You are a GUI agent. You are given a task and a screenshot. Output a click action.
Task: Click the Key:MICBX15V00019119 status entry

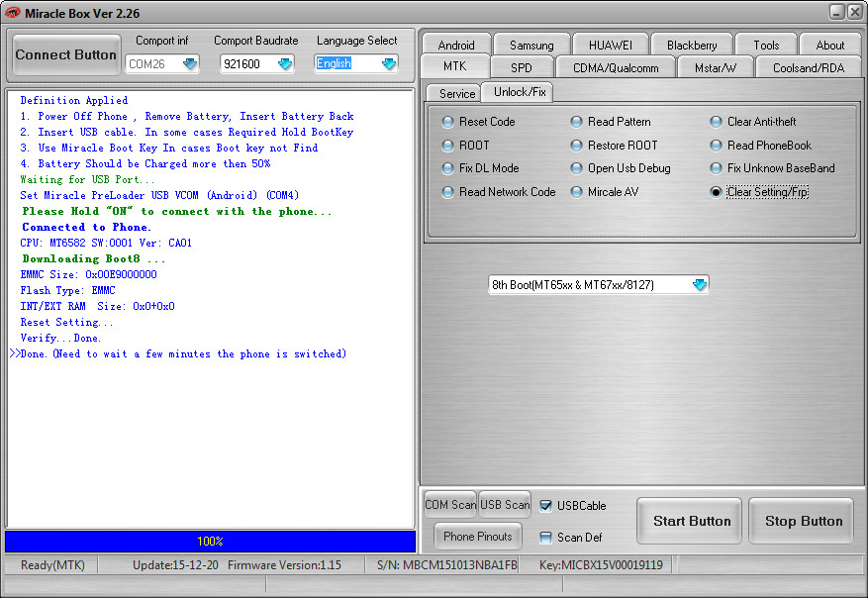(x=601, y=565)
